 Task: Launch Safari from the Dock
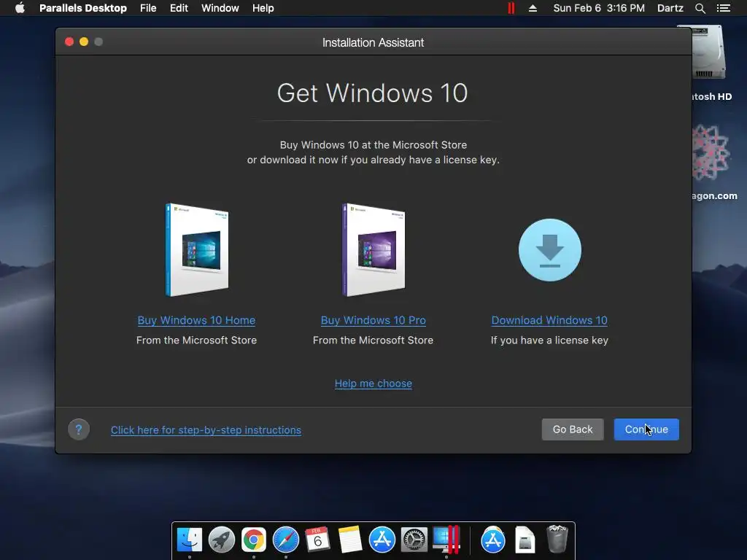point(286,540)
